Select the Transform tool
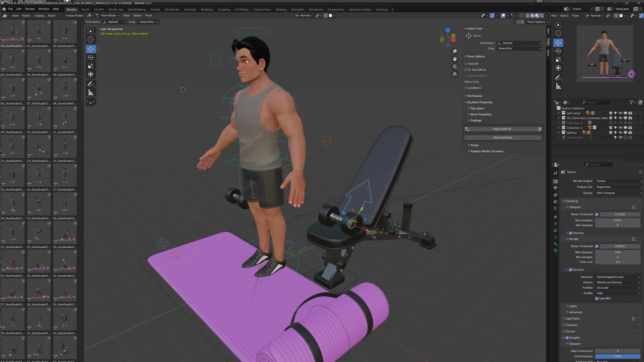 pyautogui.click(x=91, y=74)
